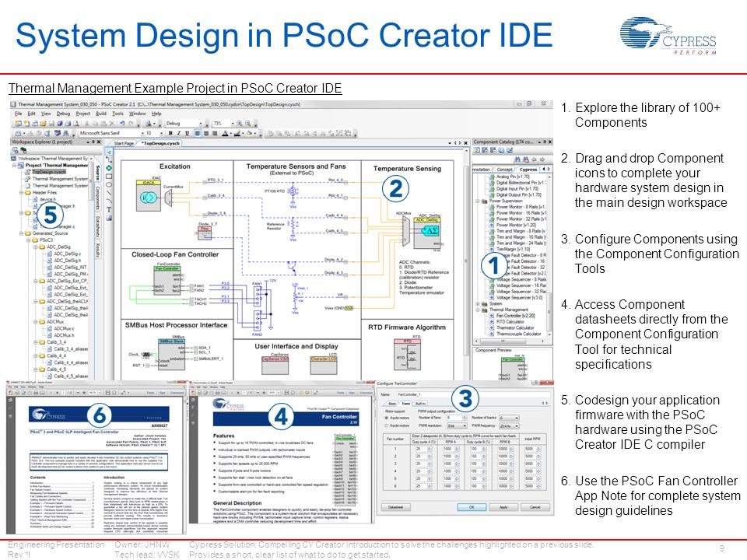The height and width of the screenshot is (560, 747).
Task: Switch to the Start Page tab
Action: [124, 143]
